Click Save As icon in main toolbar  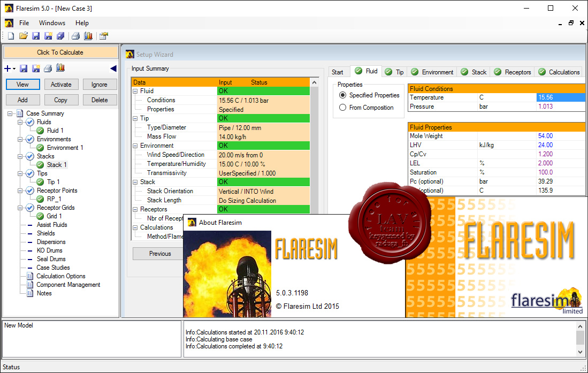(x=48, y=36)
